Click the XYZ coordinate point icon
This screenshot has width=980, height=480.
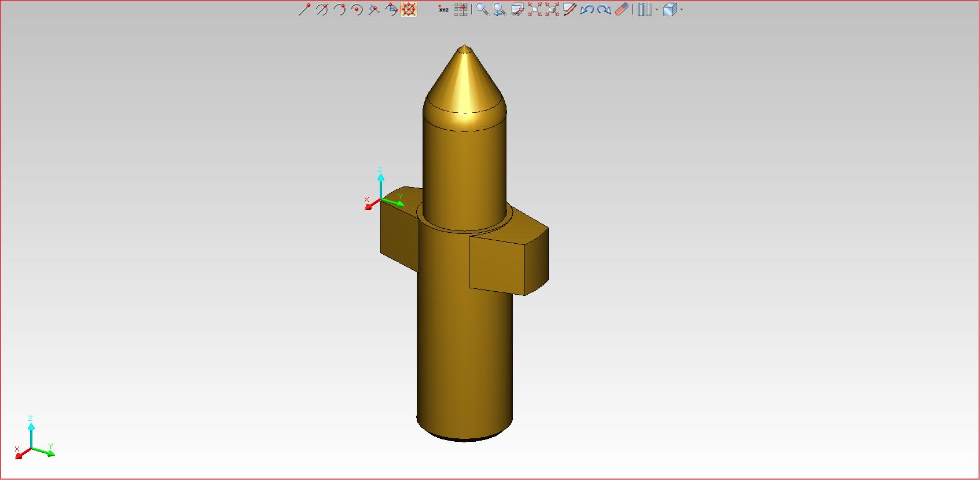click(x=443, y=9)
